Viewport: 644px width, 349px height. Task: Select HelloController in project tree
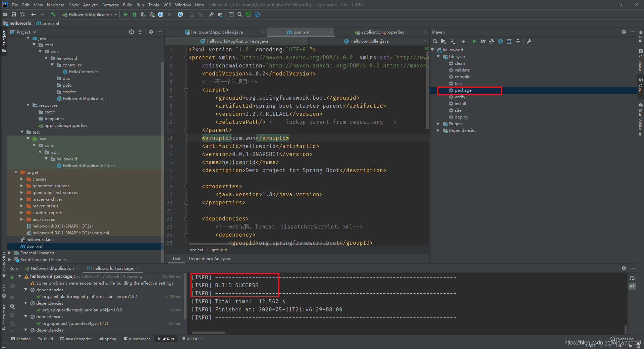coord(83,71)
